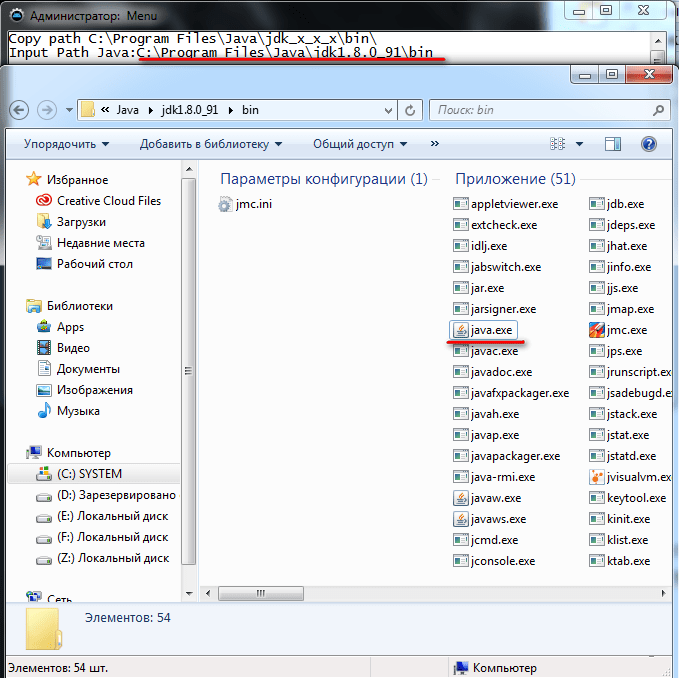The width and height of the screenshot is (679, 678).
Task: Open Help with the question mark icon
Action: click(x=648, y=144)
